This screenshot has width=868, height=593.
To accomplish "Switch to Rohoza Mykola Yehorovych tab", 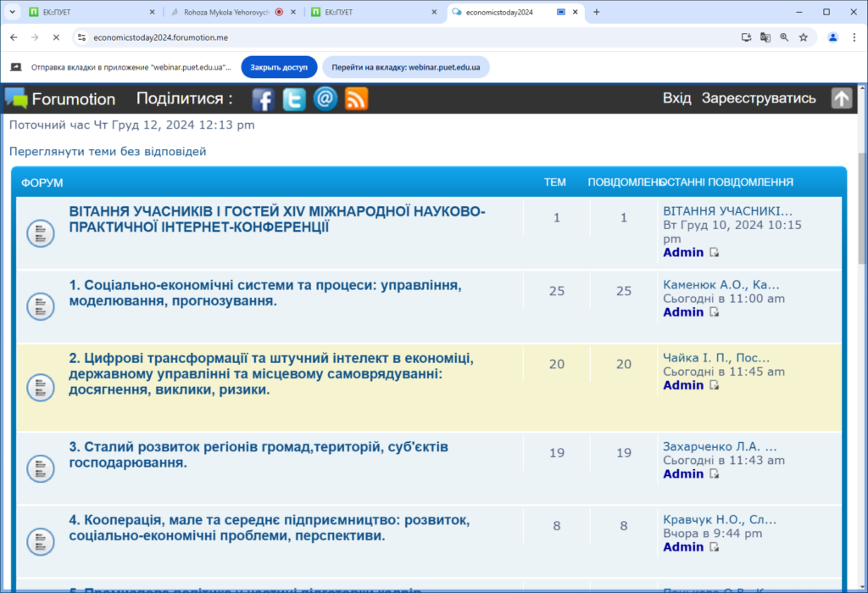I will tap(226, 13).
